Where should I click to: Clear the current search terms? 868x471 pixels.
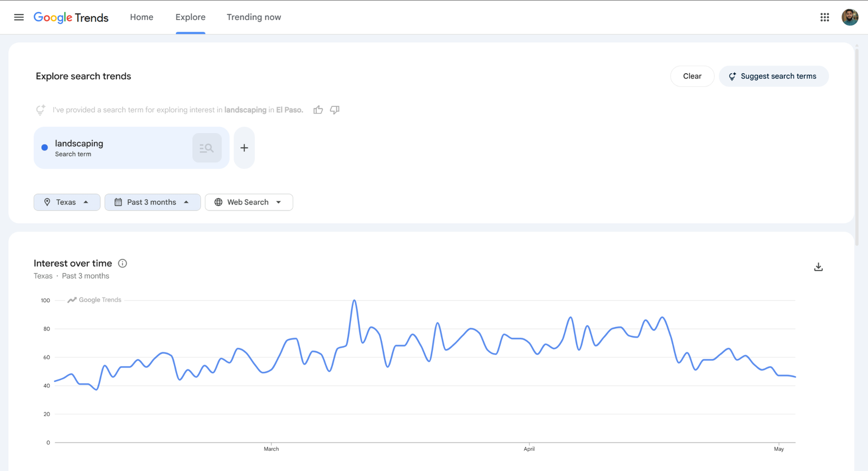pos(692,77)
